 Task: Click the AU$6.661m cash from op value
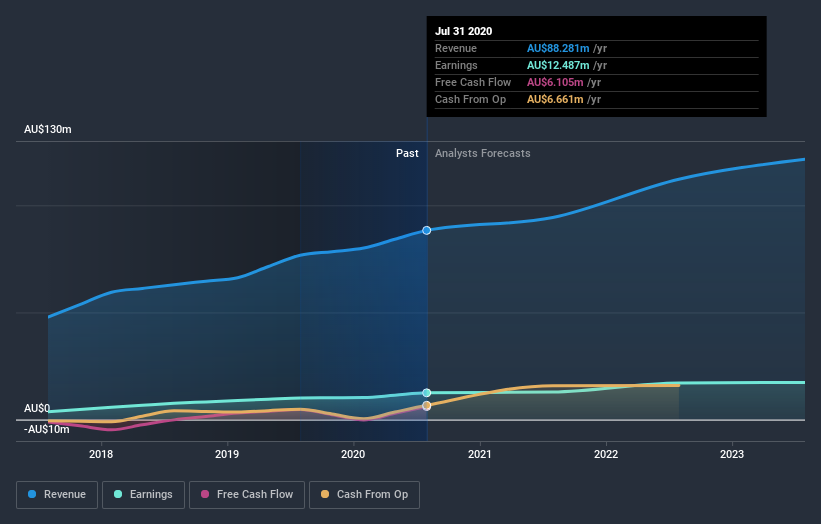coord(554,99)
